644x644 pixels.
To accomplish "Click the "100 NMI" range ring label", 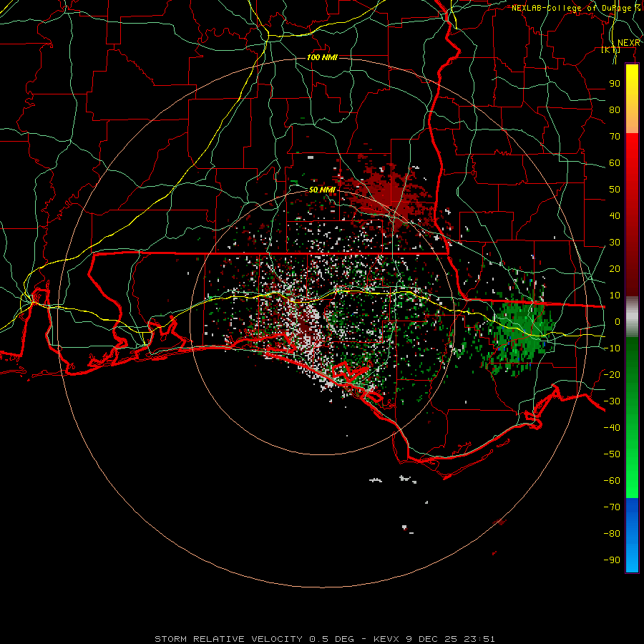I will [x=322, y=57].
